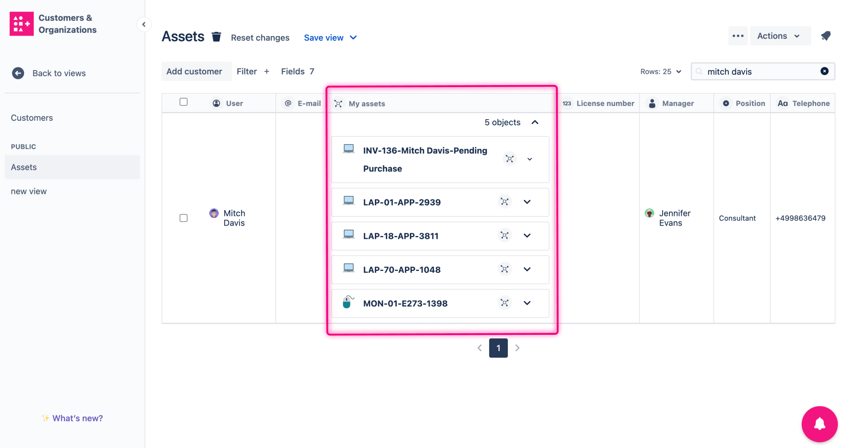Select Customers in the sidebar

pyautogui.click(x=32, y=118)
